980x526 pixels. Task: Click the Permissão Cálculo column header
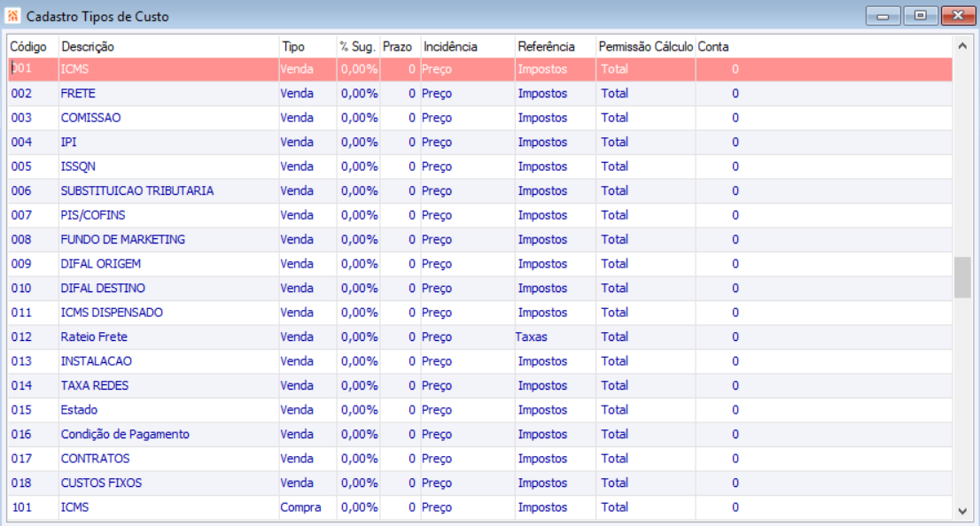(646, 47)
